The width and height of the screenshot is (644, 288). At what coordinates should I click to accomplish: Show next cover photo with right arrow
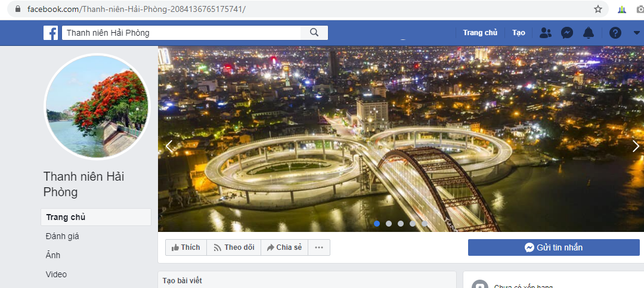[636, 146]
